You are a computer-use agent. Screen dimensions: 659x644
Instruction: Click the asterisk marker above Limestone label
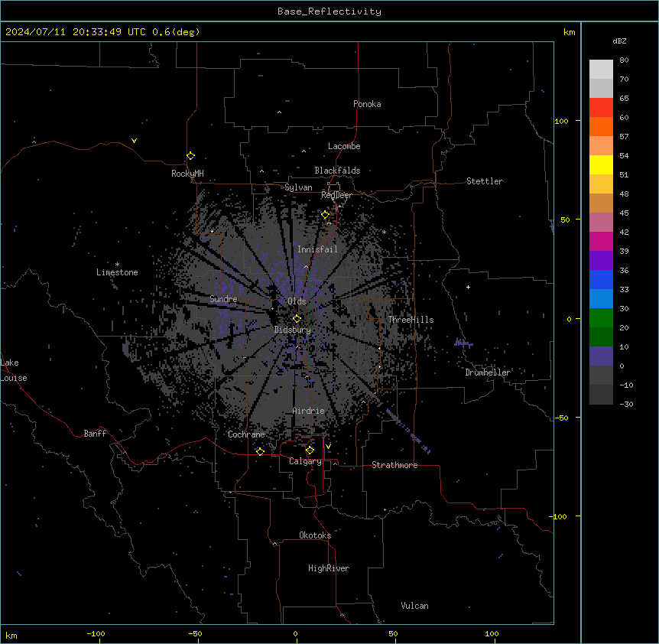tap(117, 265)
